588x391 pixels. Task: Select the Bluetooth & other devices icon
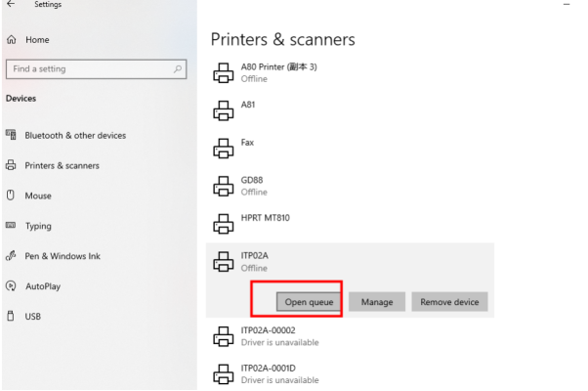click(x=11, y=135)
